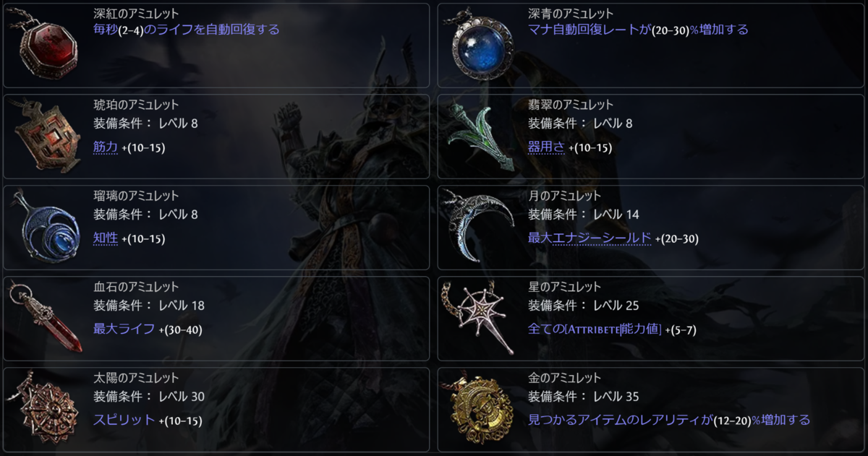Click the 全ての能力値 attribute link
868x456 pixels.
pos(595,329)
